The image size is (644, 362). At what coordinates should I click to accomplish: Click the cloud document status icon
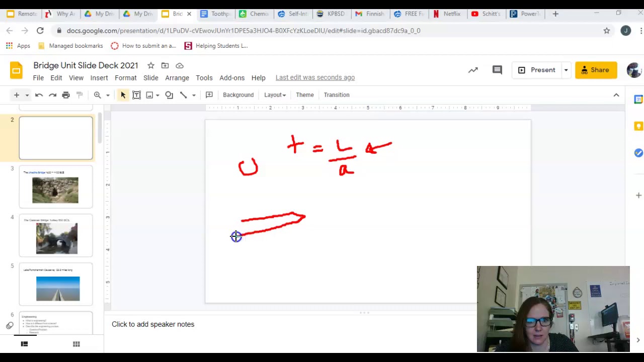coord(180,65)
